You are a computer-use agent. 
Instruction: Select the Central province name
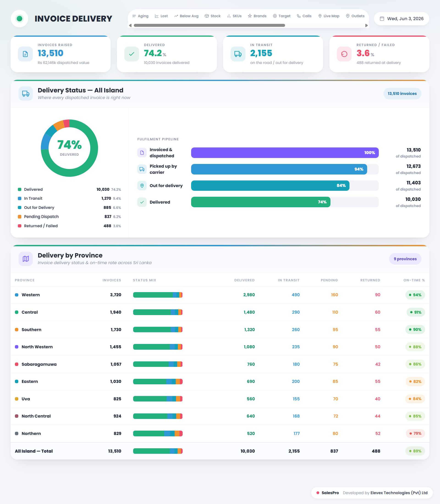click(x=30, y=312)
